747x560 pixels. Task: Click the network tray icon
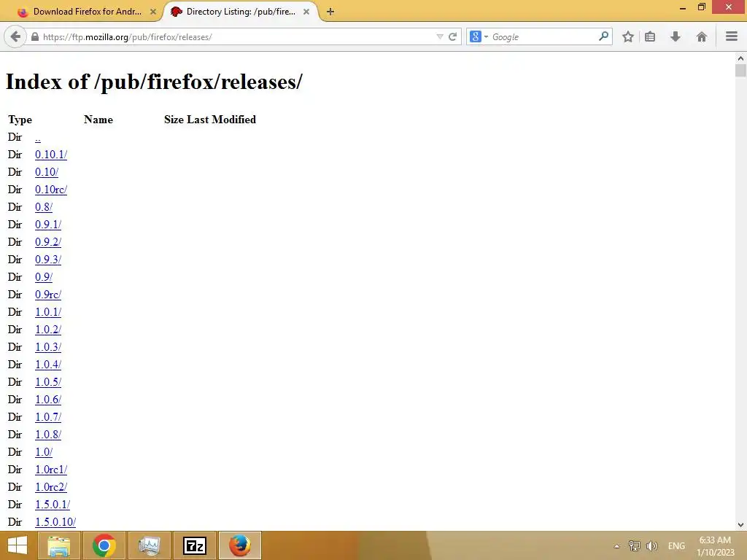coord(634,545)
